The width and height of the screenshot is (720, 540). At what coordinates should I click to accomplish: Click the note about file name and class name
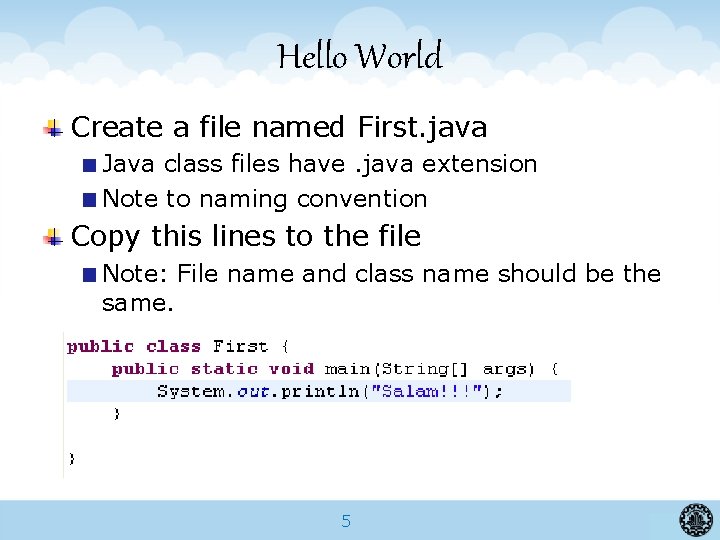click(382, 288)
